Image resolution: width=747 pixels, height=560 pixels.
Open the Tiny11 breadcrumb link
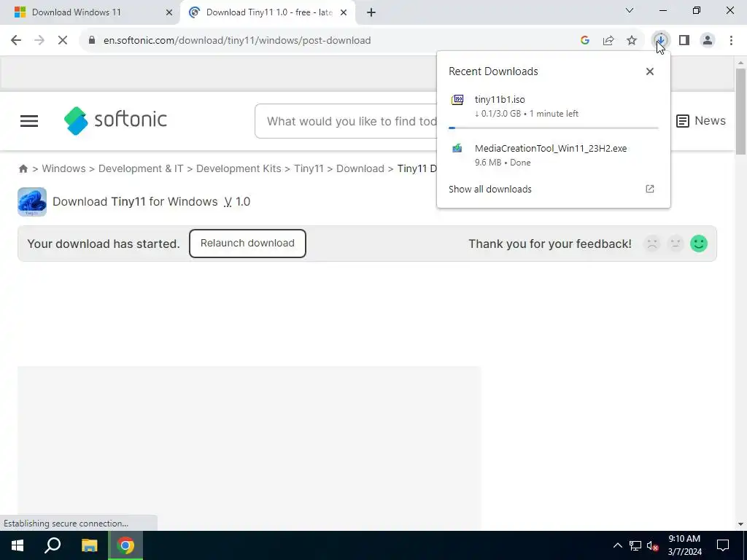tap(309, 168)
